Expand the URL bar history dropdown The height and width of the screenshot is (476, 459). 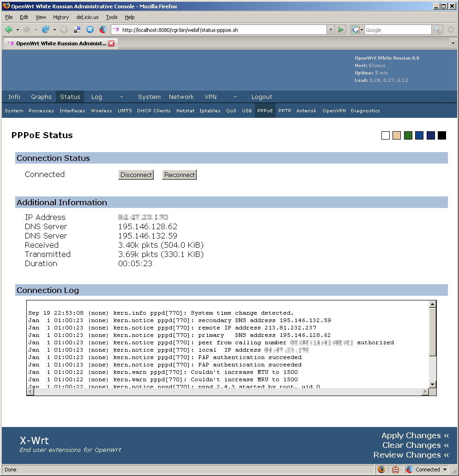click(331, 30)
